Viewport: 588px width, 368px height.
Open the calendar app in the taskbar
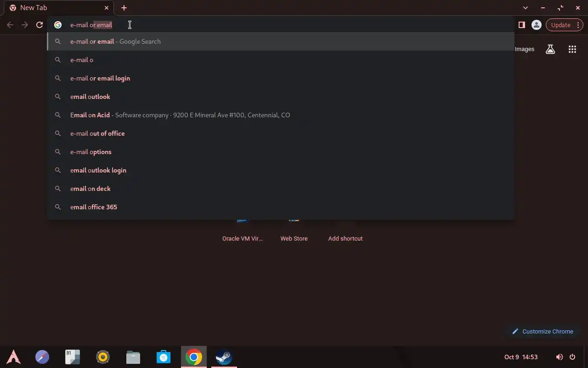[x=73, y=357]
